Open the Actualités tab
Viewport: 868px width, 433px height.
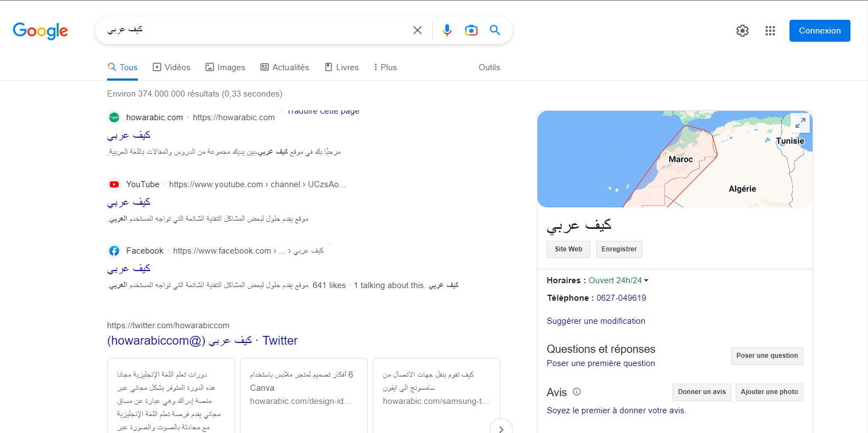[285, 68]
